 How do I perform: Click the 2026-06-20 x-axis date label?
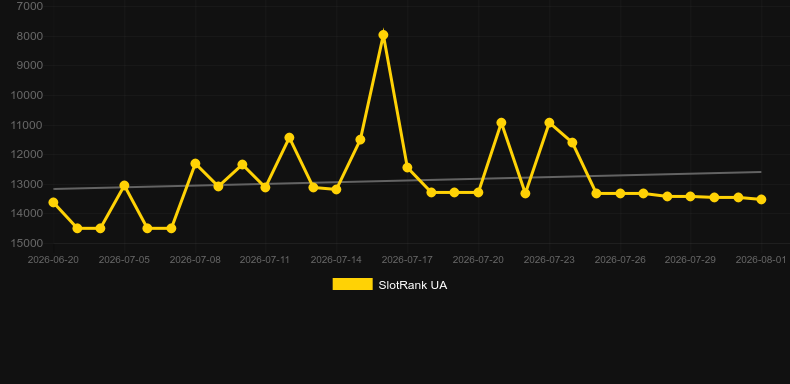click(x=53, y=260)
